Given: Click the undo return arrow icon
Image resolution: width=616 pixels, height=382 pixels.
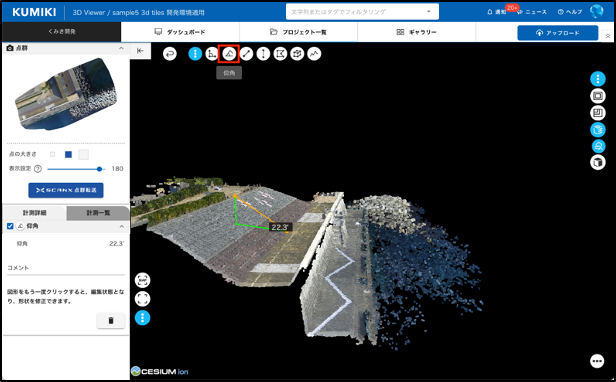Looking at the screenshot, I should coord(170,53).
